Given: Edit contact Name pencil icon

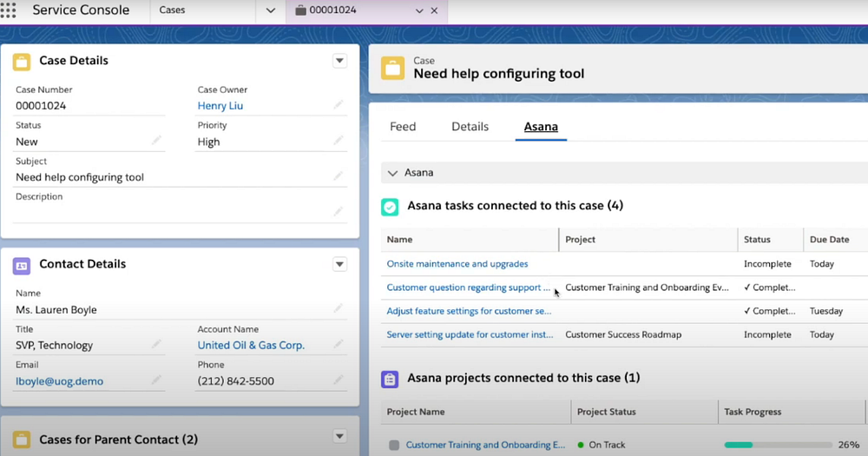Looking at the screenshot, I should (339, 308).
